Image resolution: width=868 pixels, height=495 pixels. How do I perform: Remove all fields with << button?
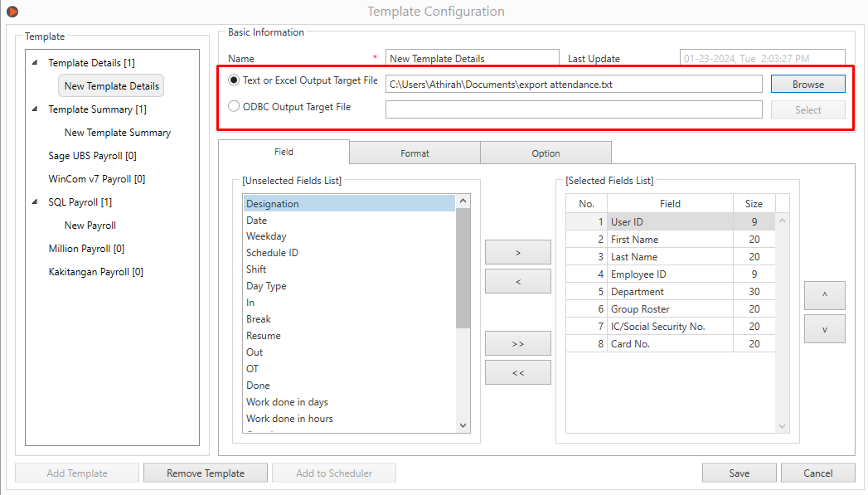(x=517, y=372)
